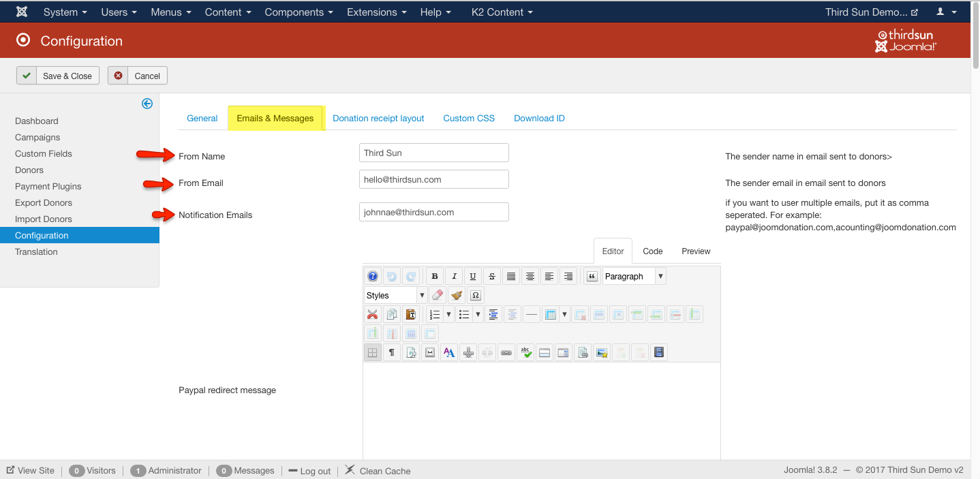This screenshot has width=980, height=479.
Task: Switch to Donation receipt layout tab
Action: point(378,119)
